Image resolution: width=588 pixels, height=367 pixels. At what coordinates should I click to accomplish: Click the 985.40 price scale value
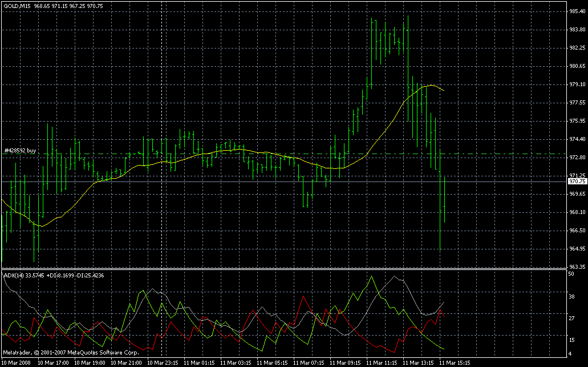[x=577, y=11]
